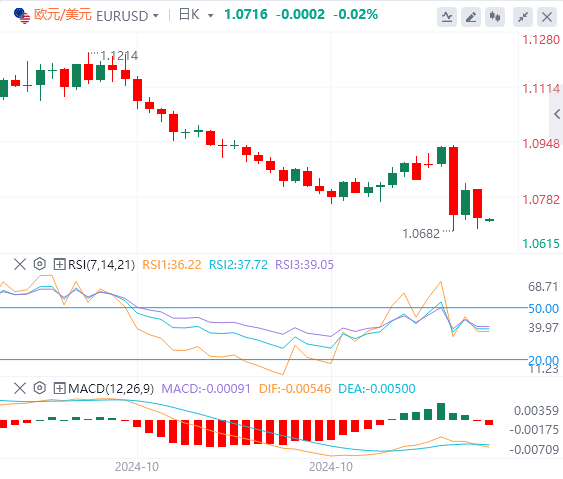Click the RSI(7,14,21) indicator label
Screen dimensions: 563x479
point(102,265)
